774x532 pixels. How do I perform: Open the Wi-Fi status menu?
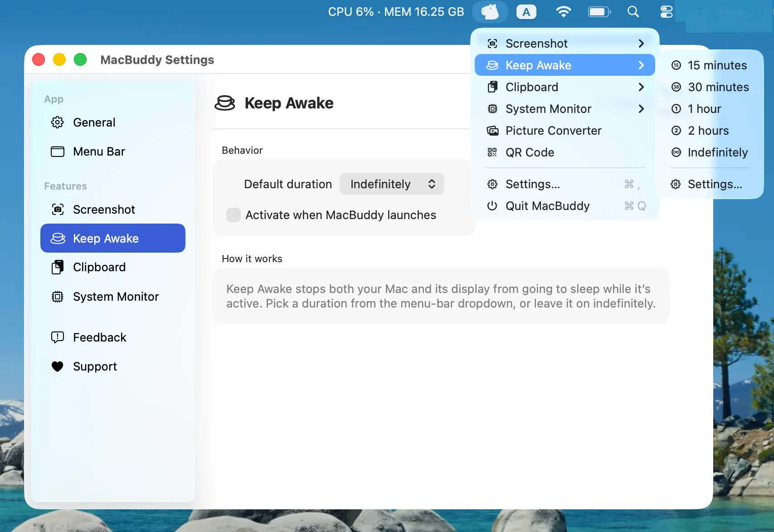pos(563,12)
